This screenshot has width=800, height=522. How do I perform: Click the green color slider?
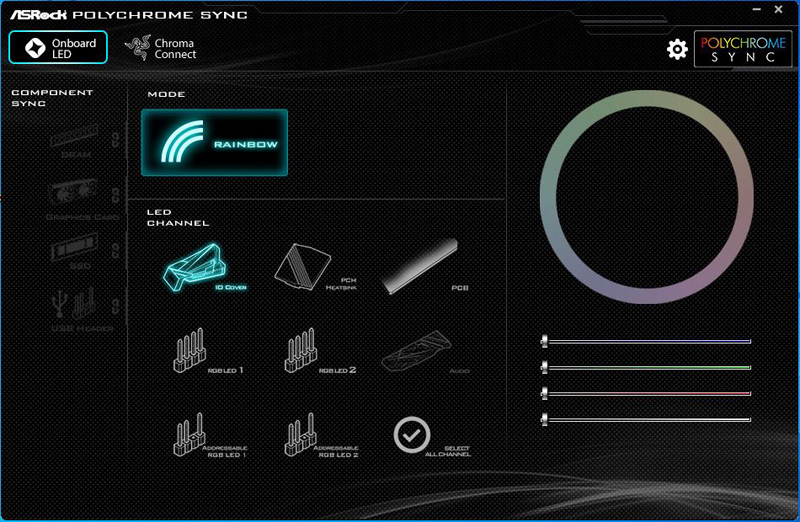click(646, 367)
